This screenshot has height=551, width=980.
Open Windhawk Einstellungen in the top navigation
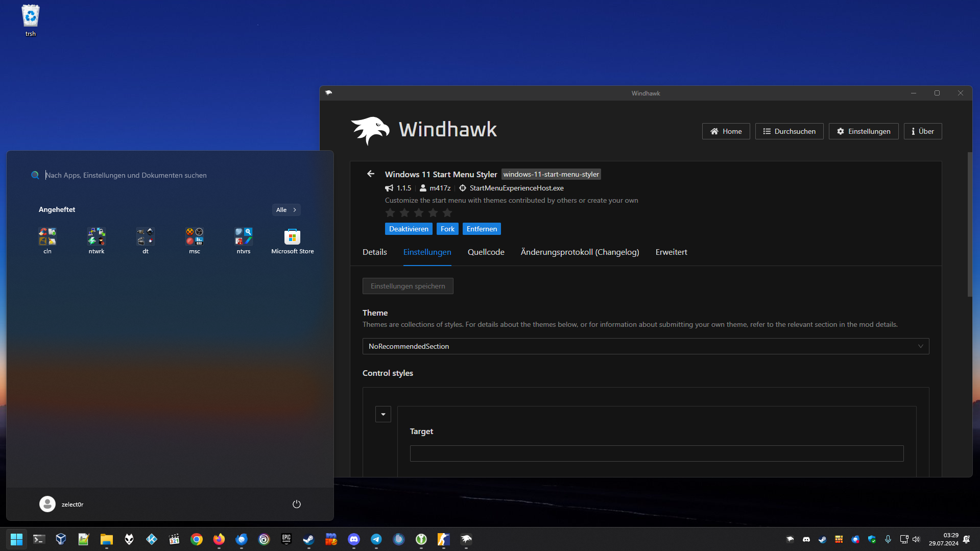[864, 131]
